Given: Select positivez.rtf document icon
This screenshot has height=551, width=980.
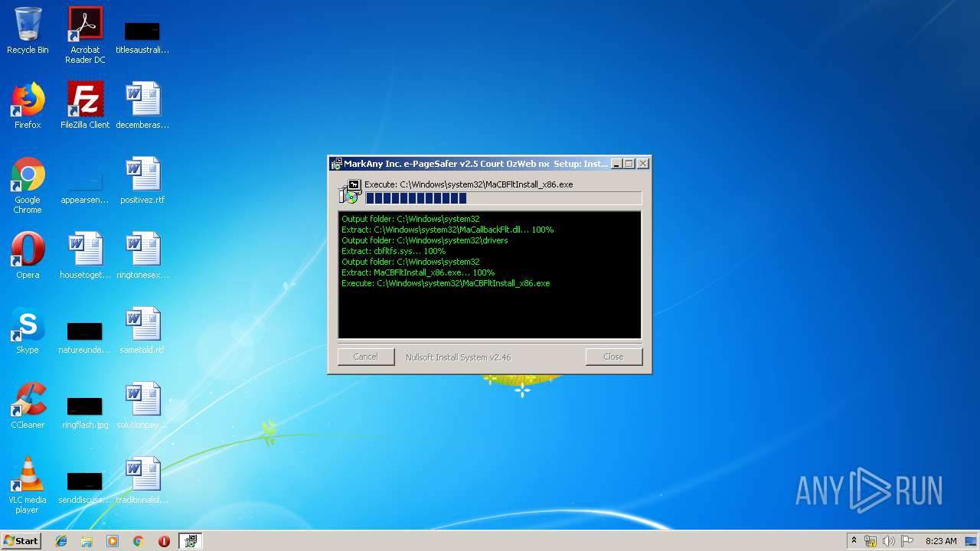Looking at the screenshot, I should tap(142, 181).
